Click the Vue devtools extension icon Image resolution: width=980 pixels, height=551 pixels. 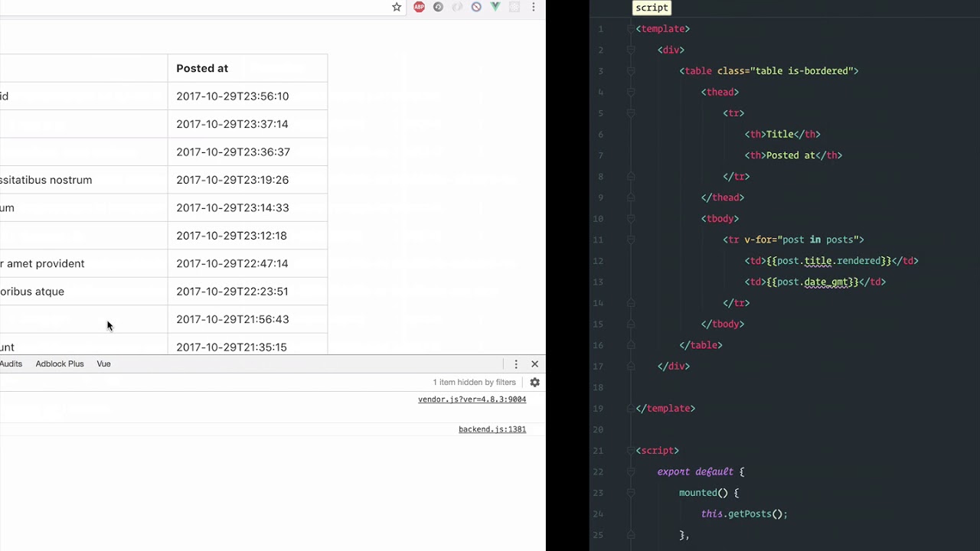(495, 7)
